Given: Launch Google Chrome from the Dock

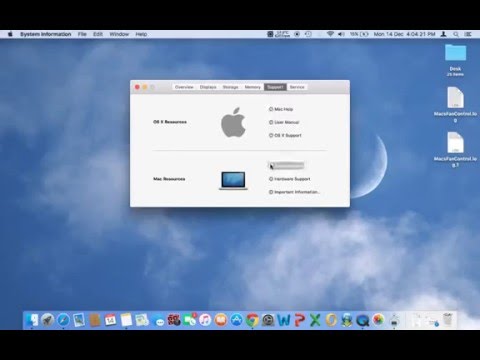Looking at the screenshot, I should pyautogui.click(x=252, y=320).
